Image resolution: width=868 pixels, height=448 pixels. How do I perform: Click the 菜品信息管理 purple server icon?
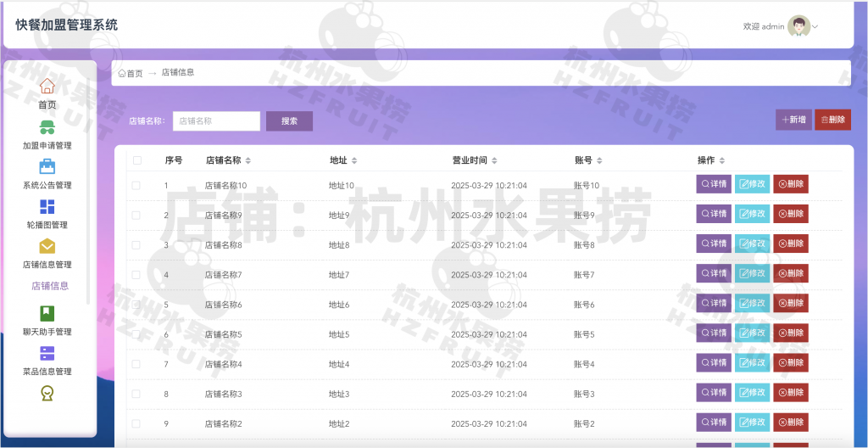47,353
